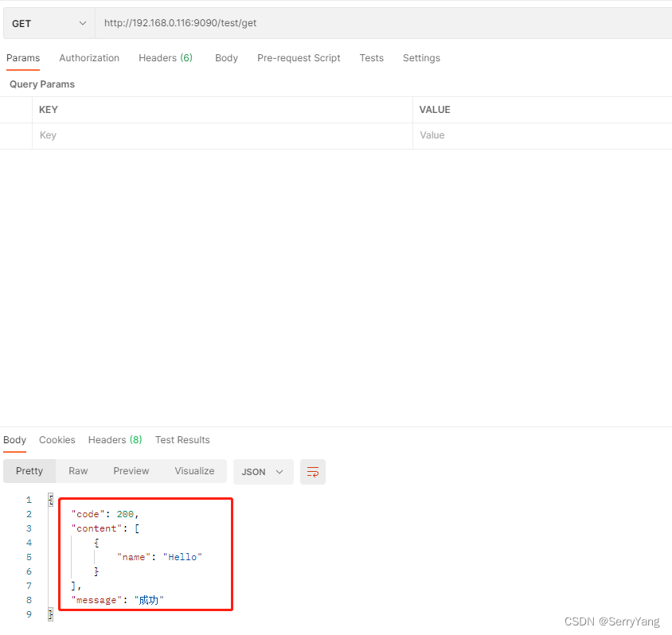Image resolution: width=672 pixels, height=635 pixels.
Task: Open the Pre-request Script tab
Action: [299, 58]
